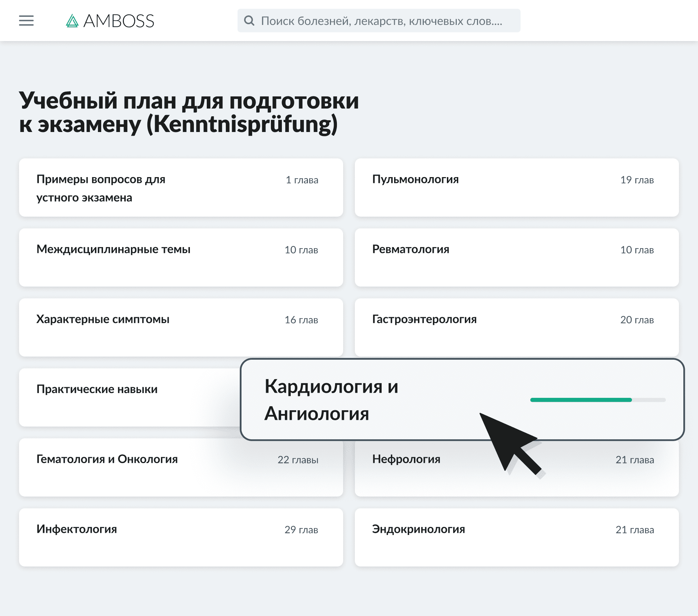The width and height of the screenshot is (698, 616).
Task: Select the magnifier icon in the search bar
Action: (x=250, y=21)
